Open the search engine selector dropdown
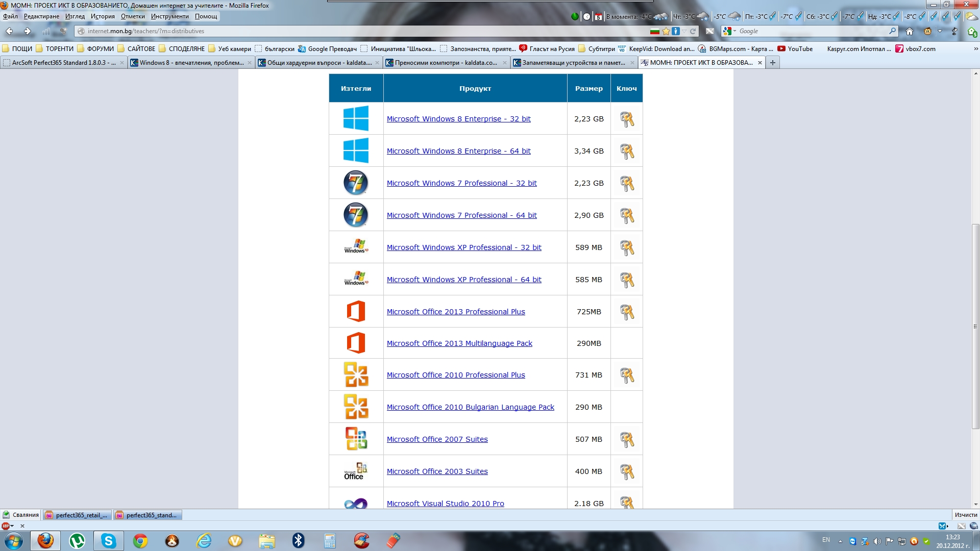Viewport: 980px width, 551px height. (x=729, y=31)
